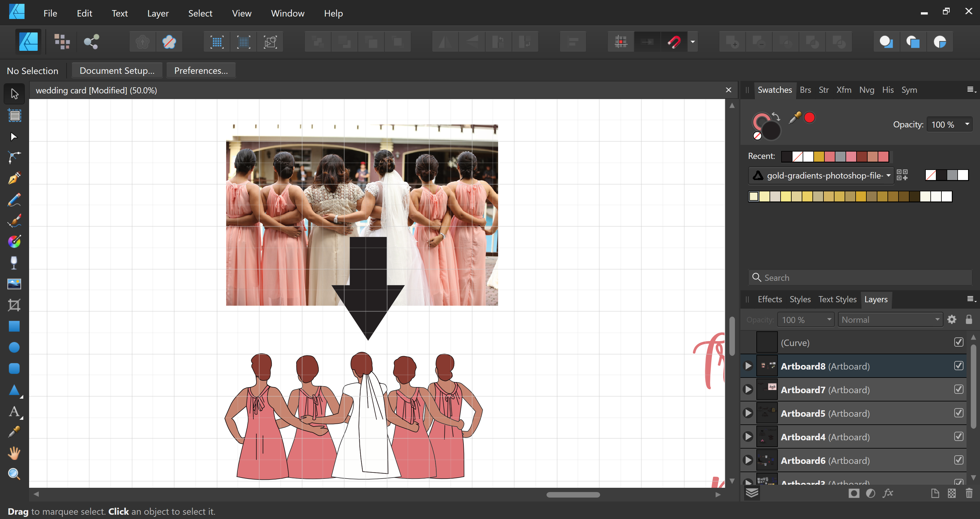Viewport: 980px width, 519px height.
Task: Open the snapping options dropdown arrow
Action: click(x=693, y=42)
